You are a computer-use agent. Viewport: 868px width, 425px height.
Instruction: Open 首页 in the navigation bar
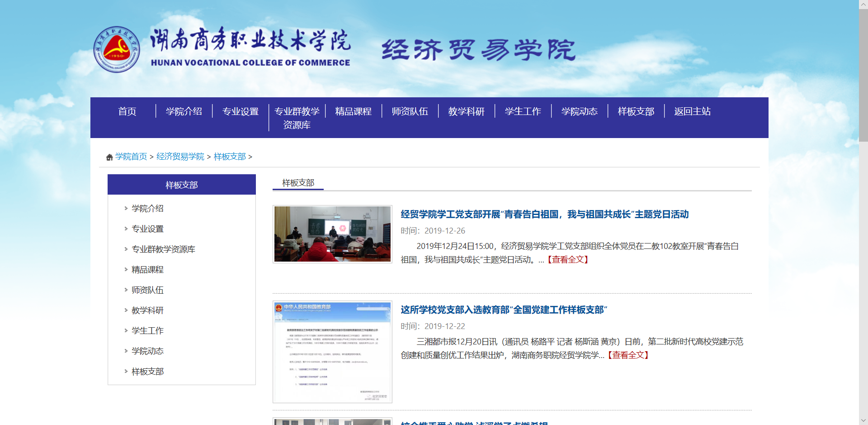(127, 111)
